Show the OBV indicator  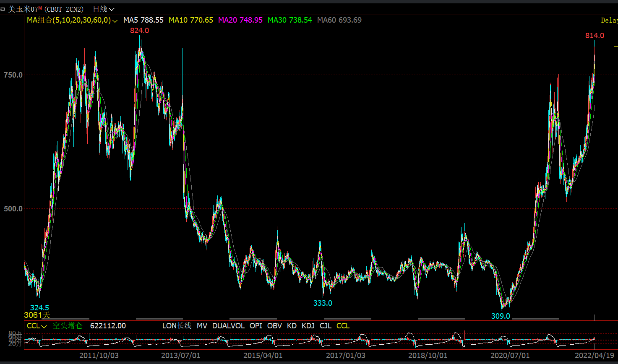[274, 326]
